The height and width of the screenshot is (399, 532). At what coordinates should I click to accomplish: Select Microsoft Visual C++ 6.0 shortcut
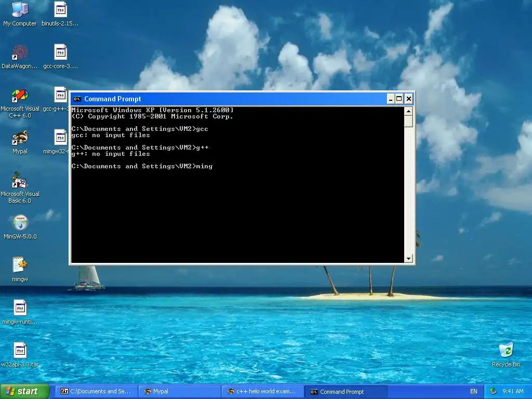click(20, 95)
